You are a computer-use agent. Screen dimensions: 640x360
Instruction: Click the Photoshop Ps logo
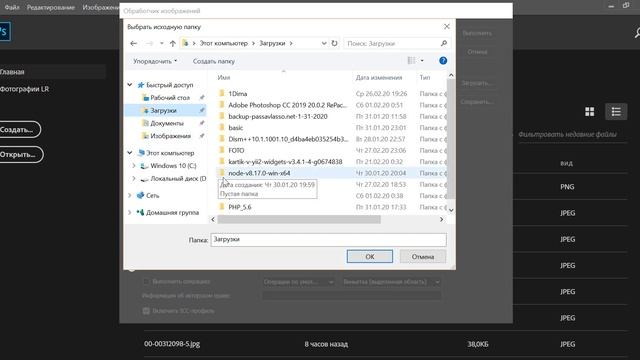pyautogui.click(x=4, y=31)
